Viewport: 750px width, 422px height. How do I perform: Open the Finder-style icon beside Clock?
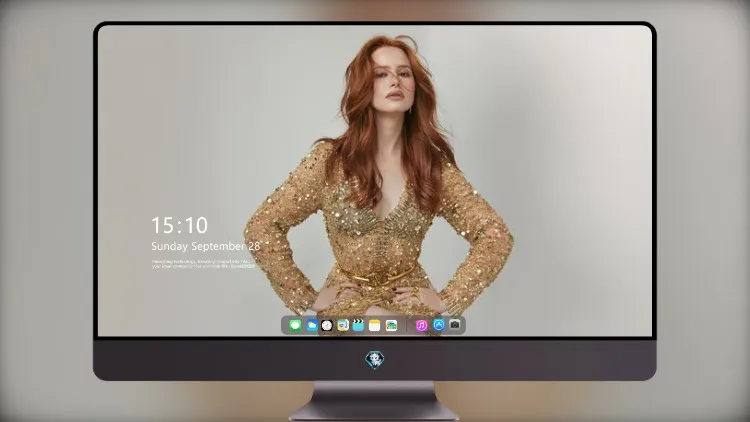342,325
